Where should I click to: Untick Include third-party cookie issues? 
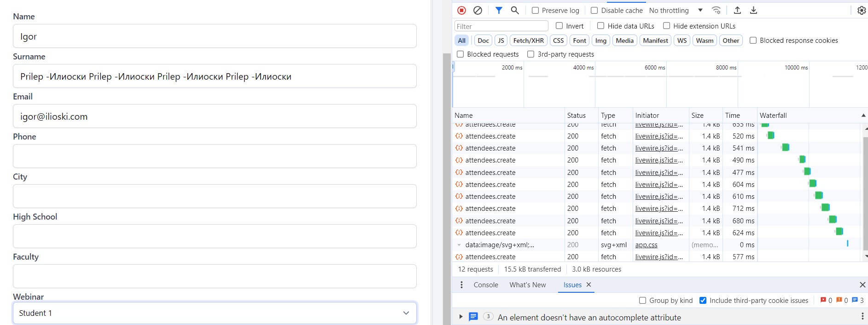click(x=703, y=301)
